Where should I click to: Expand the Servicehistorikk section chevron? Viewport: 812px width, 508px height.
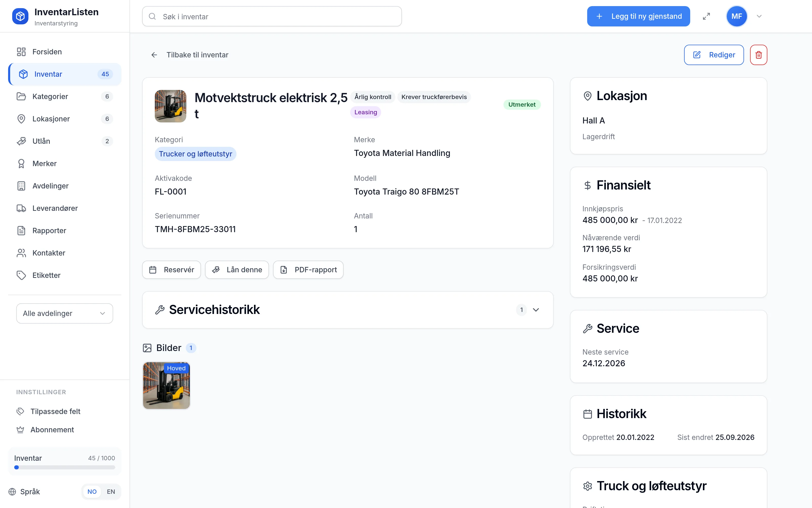click(x=536, y=310)
